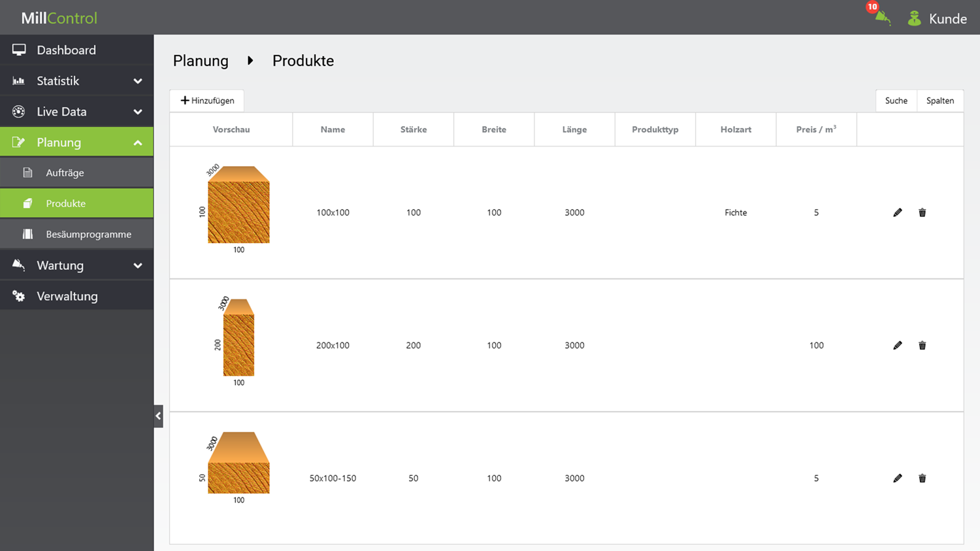This screenshot has height=551, width=980.
Task: Click the pencil edit icon for product 100x100
Action: 898,212
